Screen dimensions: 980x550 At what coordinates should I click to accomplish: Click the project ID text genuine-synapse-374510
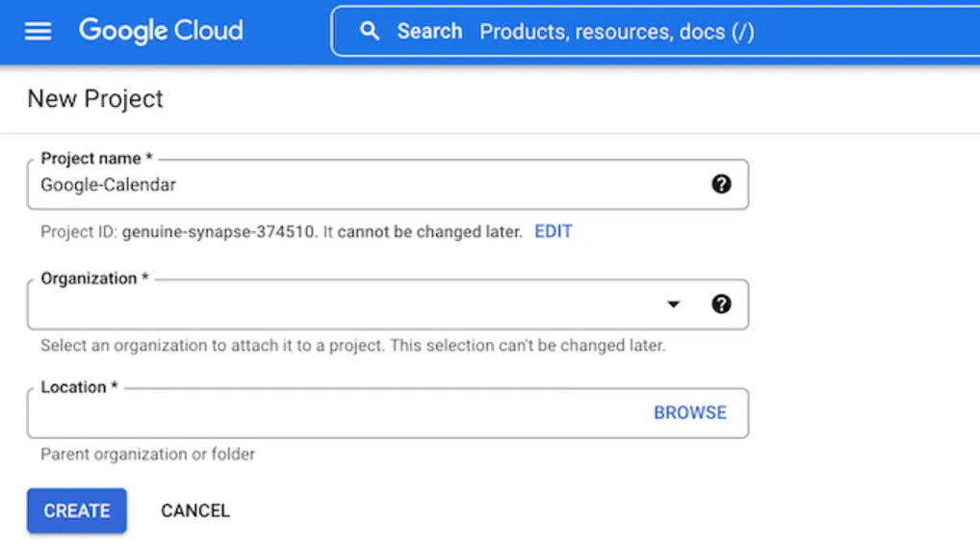point(219,231)
